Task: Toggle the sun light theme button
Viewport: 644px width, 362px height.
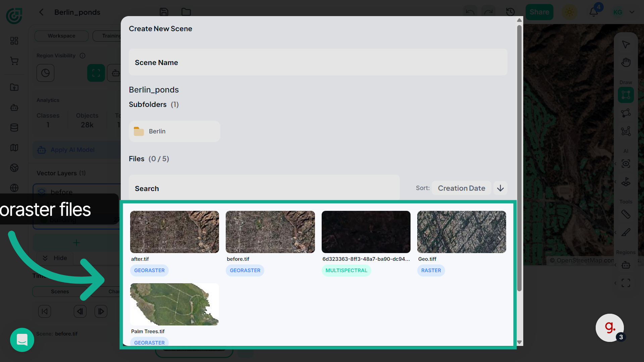Action: point(569,12)
